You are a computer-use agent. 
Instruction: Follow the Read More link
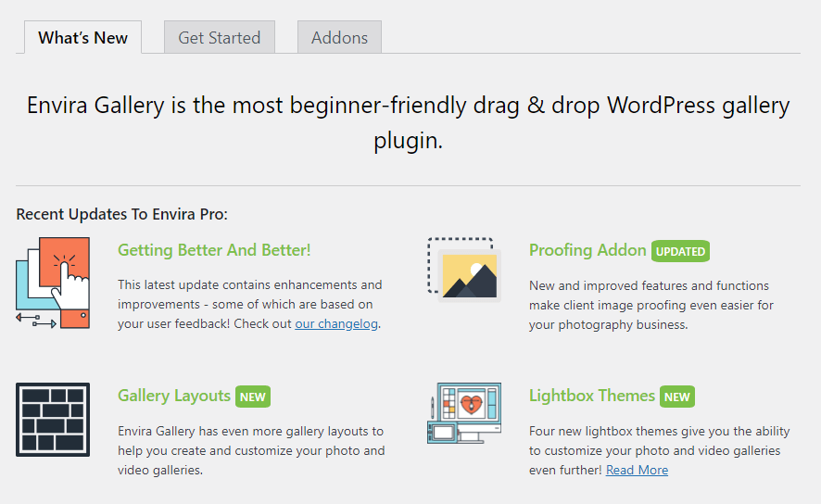[x=637, y=470]
